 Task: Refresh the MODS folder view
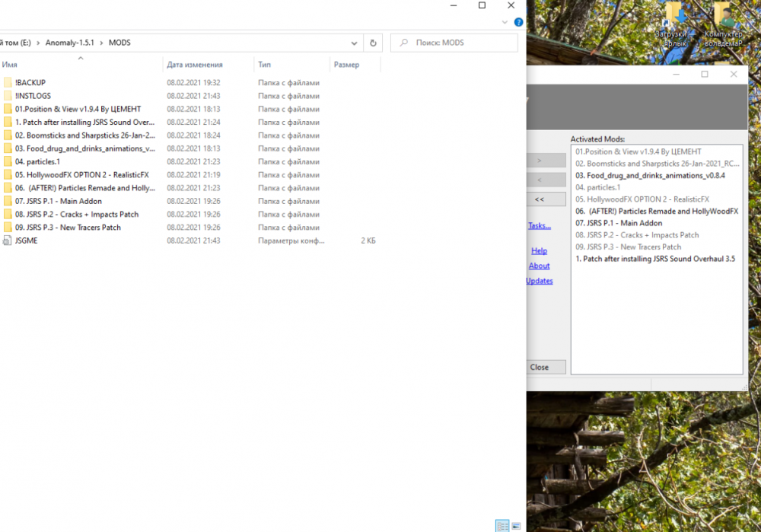point(373,43)
